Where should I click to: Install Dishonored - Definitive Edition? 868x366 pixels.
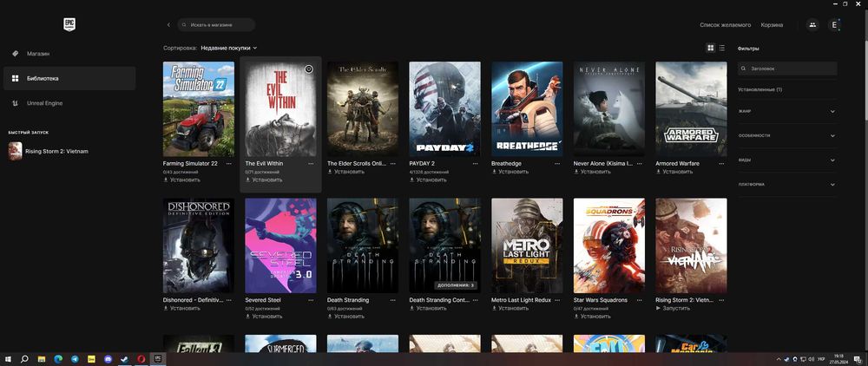(181, 309)
